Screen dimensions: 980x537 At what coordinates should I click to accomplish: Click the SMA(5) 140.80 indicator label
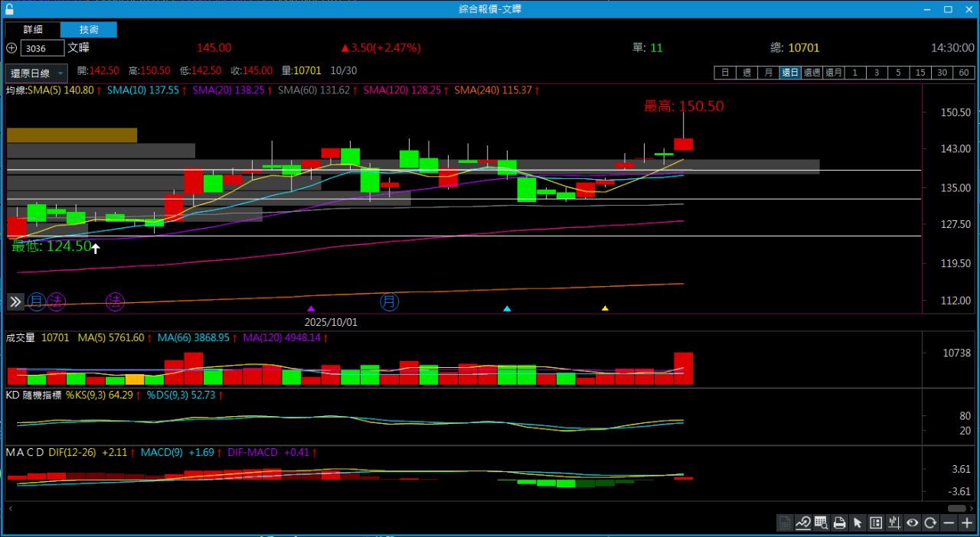[60, 90]
